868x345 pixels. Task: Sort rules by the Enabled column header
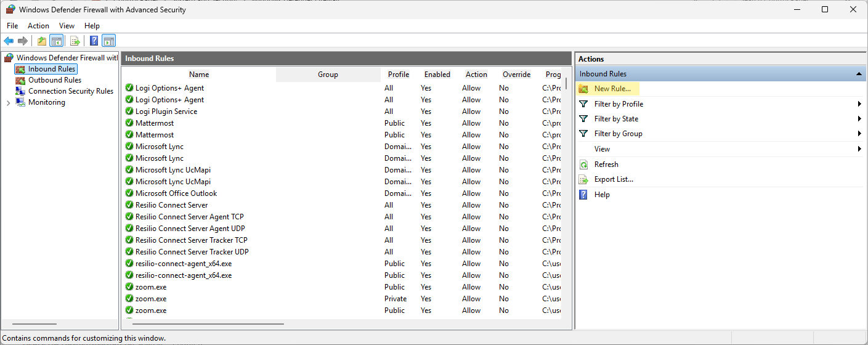(x=437, y=75)
